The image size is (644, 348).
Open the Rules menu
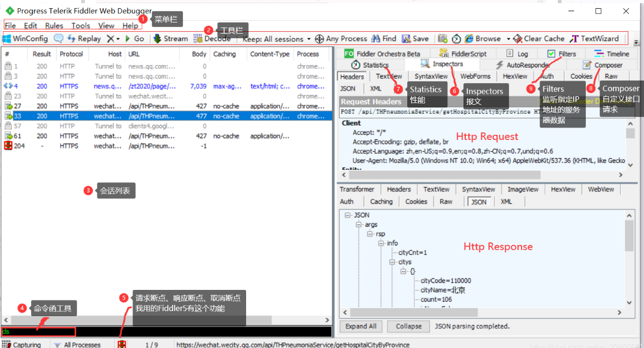(54, 26)
